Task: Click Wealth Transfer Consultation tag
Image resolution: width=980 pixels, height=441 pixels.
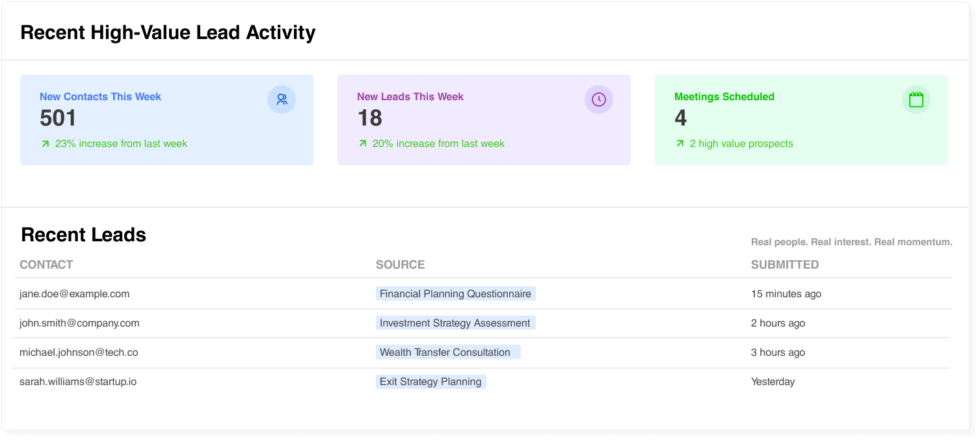Action: 447,353
